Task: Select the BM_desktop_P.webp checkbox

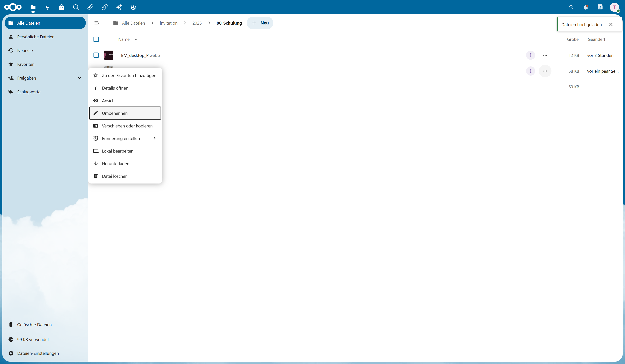Action: pyautogui.click(x=96, y=55)
